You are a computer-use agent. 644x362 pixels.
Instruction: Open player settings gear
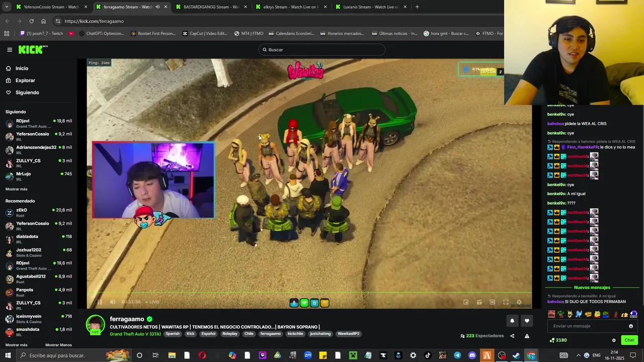(519, 302)
